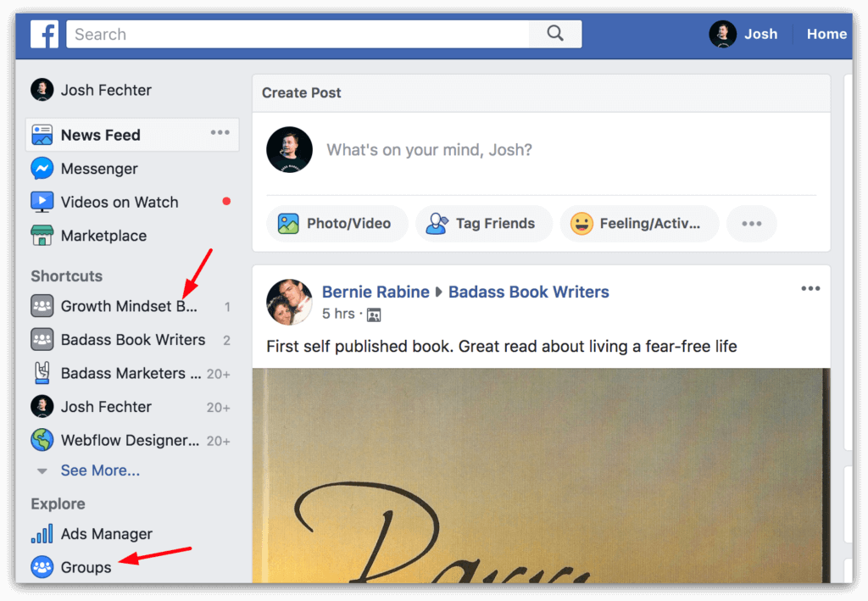
Task: Click the Tag Friends person icon
Action: 437,224
